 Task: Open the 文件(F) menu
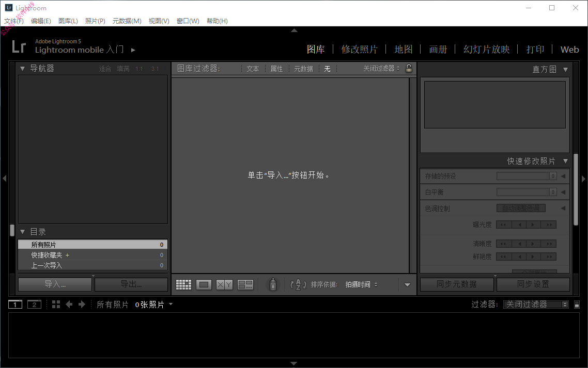click(14, 21)
